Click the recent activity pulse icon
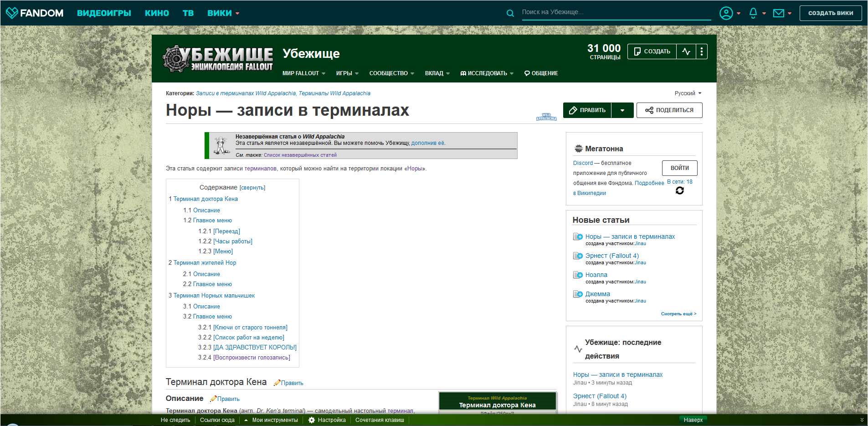The width and height of the screenshot is (868, 426). (578, 349)
